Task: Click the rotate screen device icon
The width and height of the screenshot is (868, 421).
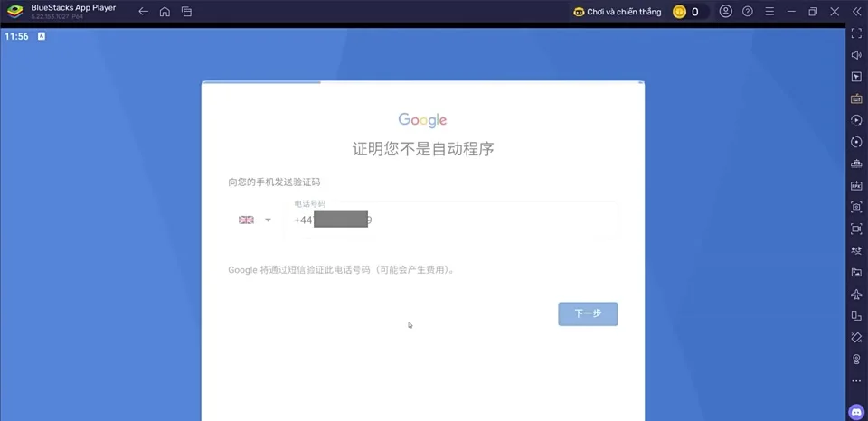Action: click(x=856, y=316)
